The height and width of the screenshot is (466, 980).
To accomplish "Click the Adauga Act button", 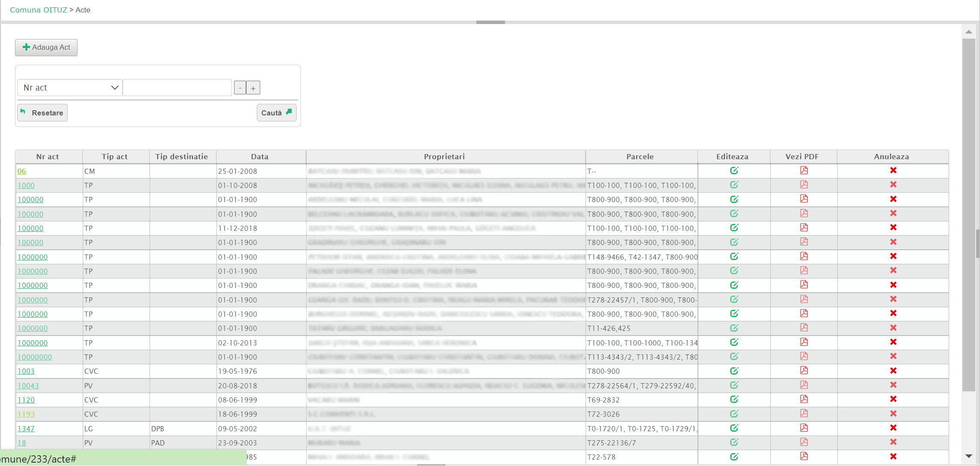I will pos(46,47).
